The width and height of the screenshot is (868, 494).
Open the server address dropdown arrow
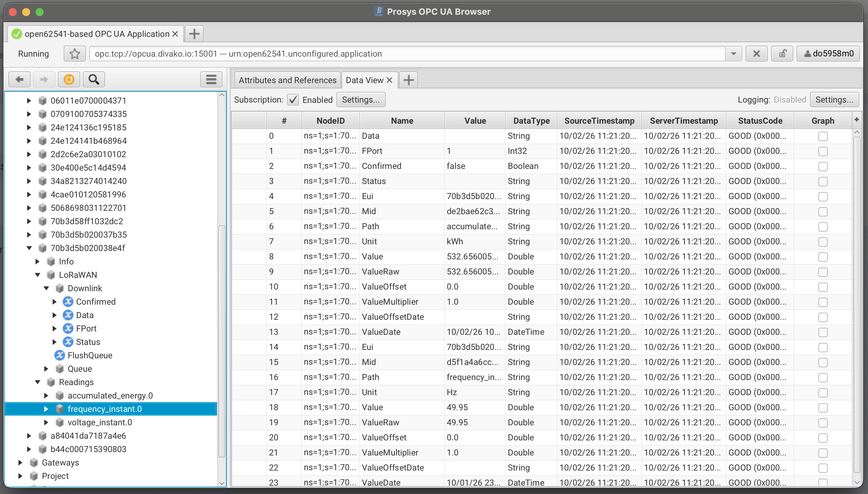click(733, 54)
